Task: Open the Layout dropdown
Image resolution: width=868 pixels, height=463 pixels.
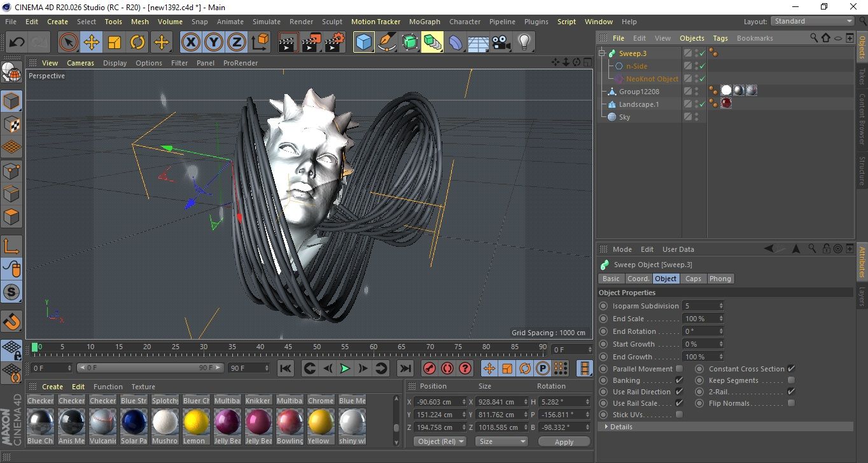Action: coord(813,21)
